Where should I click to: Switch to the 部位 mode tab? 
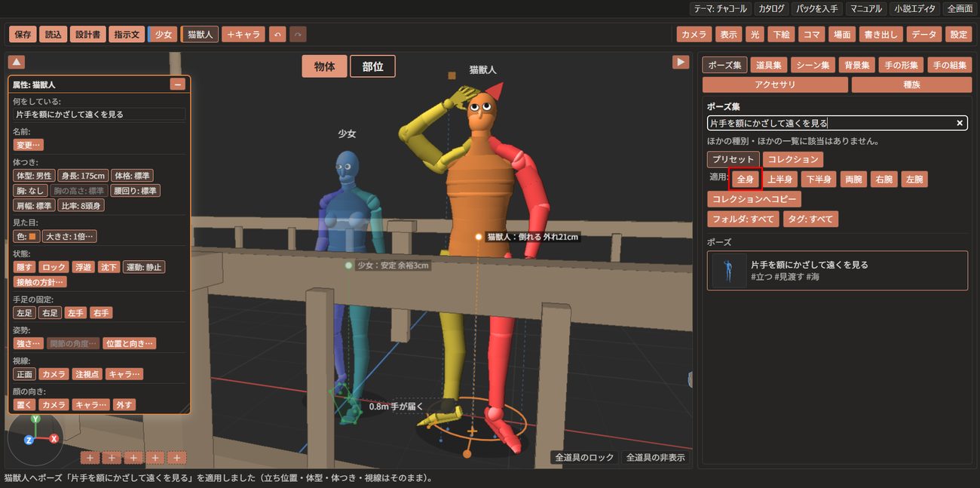pos(372,66)
